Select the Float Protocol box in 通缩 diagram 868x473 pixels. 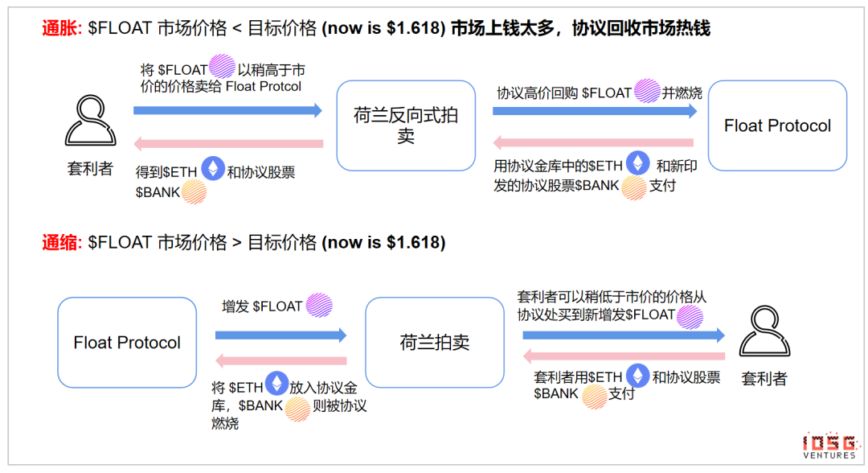coord(127,343)
